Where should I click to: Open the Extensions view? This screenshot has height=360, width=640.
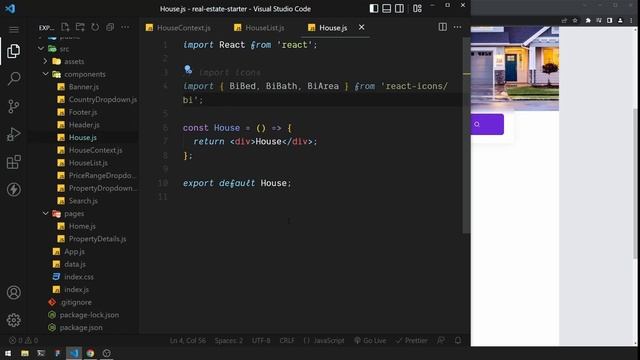tap(13, 162)
